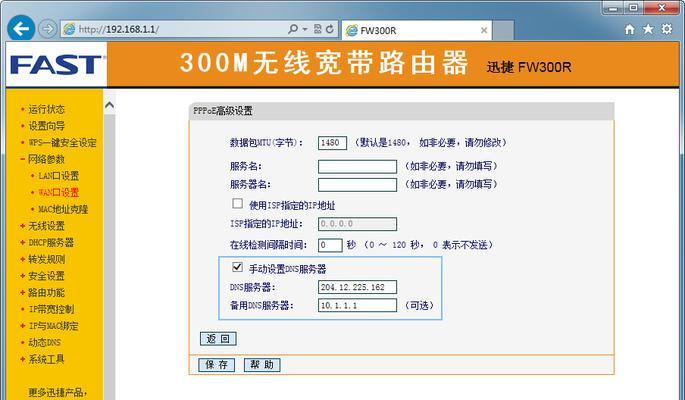Open 设置向导 menu item
The image size is (685, 400).
[46, 126]
